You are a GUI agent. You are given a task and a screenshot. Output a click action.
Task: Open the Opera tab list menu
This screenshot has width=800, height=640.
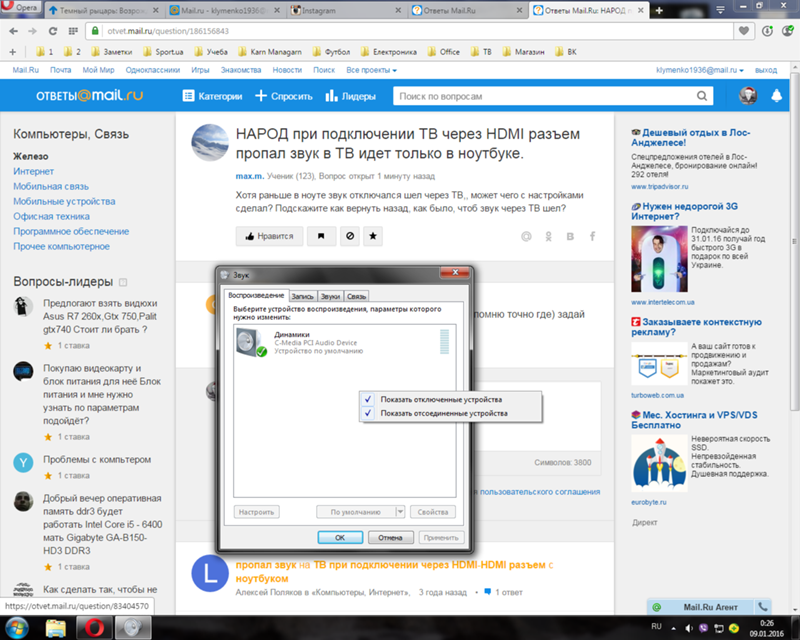[720, 10]
